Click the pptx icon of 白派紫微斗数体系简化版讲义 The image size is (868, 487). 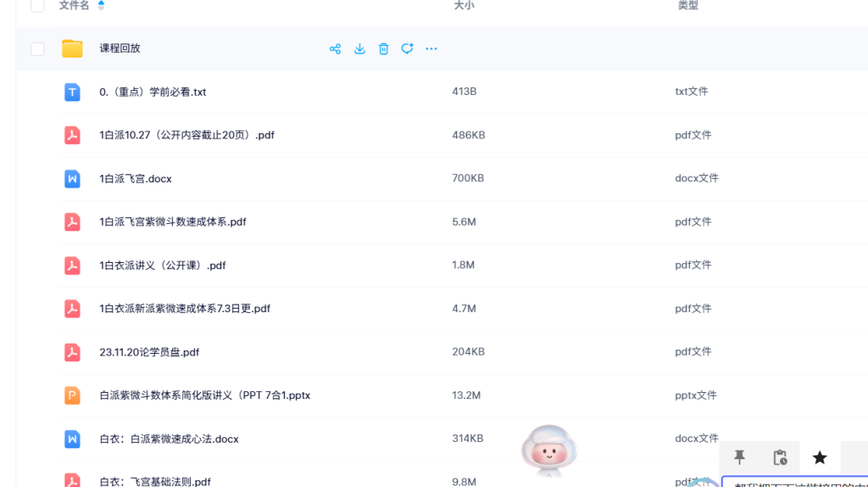click(72, 395)
